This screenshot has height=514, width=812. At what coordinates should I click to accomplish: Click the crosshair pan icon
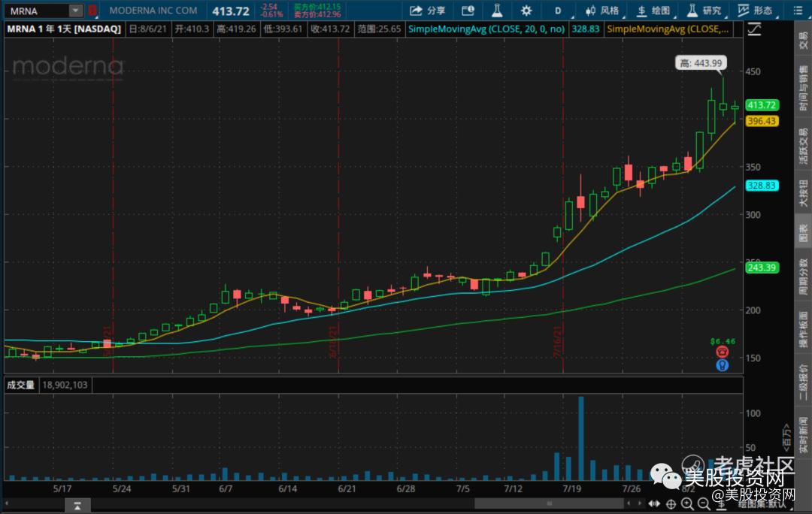coord(671,503)
